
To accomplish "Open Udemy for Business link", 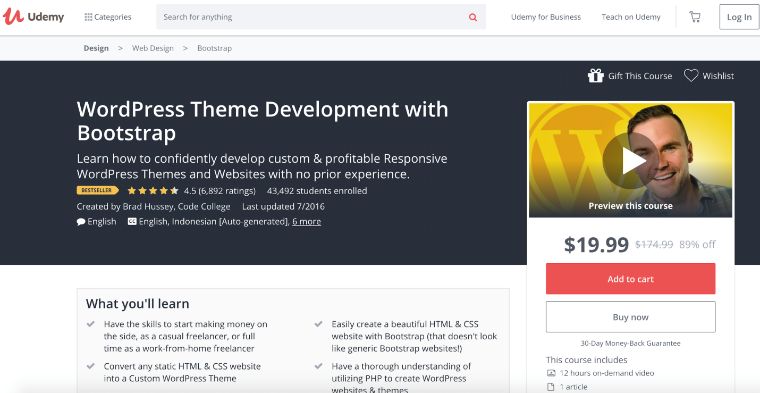I will click(546, 17).
